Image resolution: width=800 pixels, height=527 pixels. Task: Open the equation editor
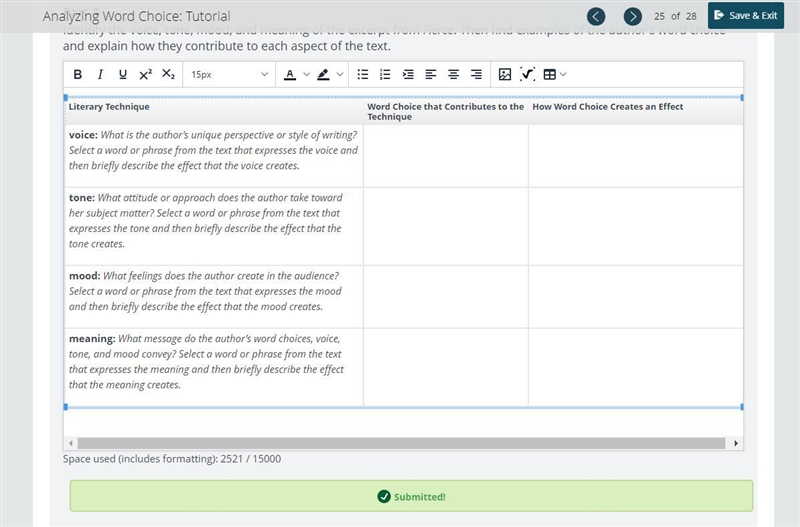(527, 74)
